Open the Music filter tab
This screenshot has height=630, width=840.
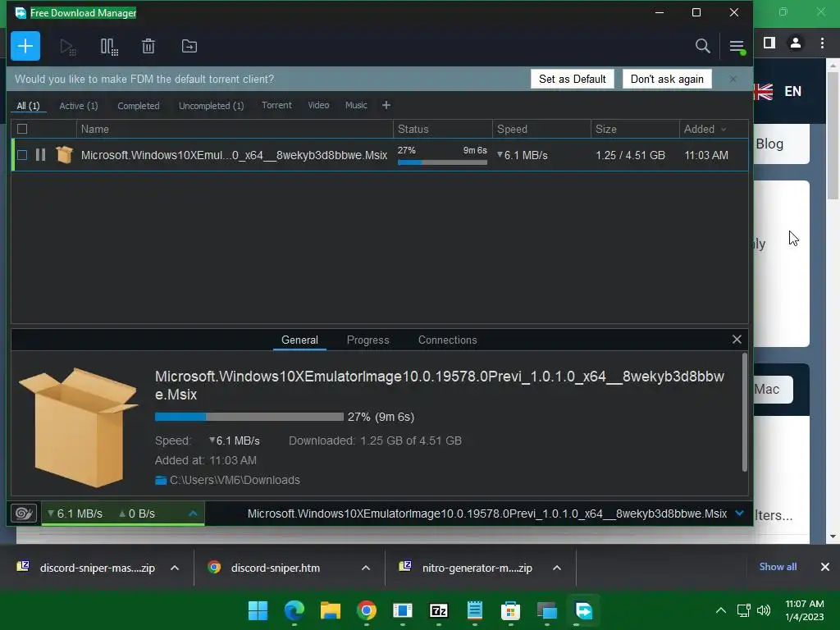tap(356, 105)
